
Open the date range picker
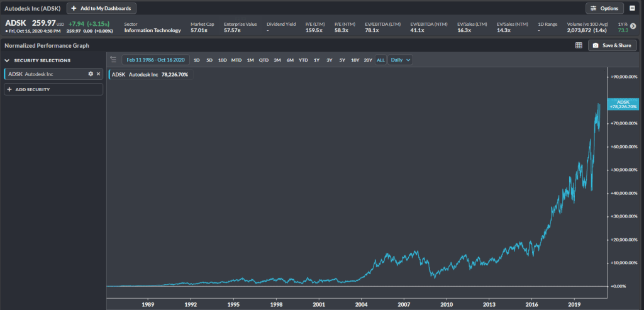(155, 60)
